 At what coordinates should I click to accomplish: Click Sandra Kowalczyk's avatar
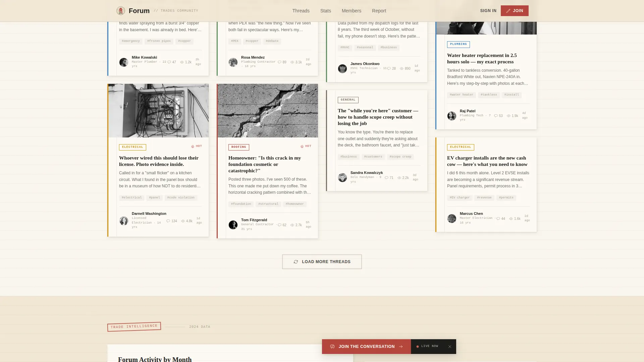pyautogui.click(x=342, y=178)
